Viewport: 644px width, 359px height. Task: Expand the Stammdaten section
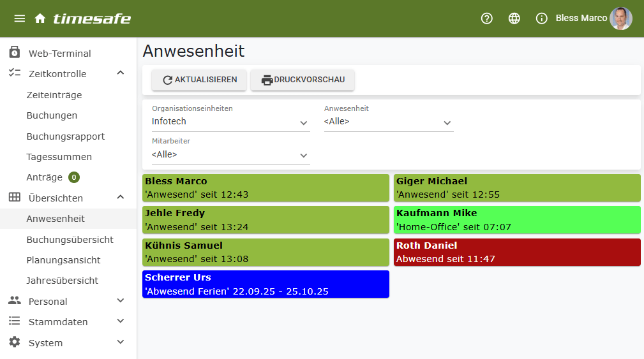(x=121, y=321)
